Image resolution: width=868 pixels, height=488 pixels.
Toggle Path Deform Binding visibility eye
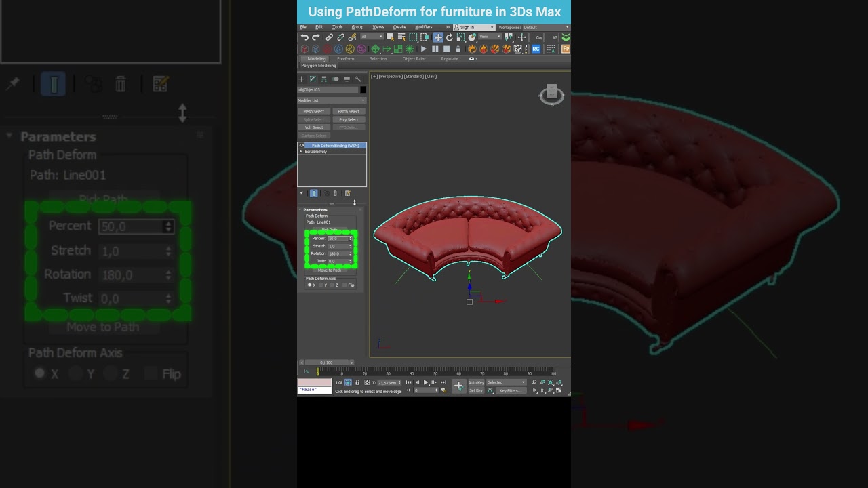point(302,145)
